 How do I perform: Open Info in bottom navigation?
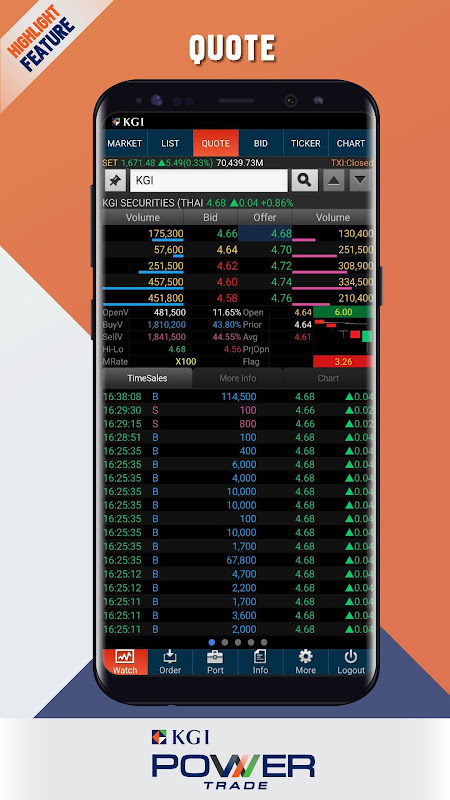click(260, 662)
